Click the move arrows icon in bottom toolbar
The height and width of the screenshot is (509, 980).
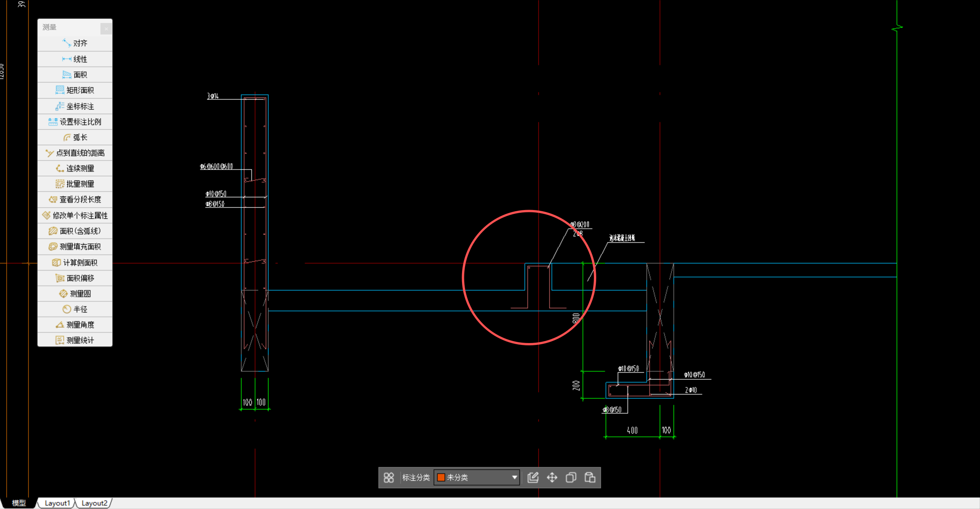point(552,477)
